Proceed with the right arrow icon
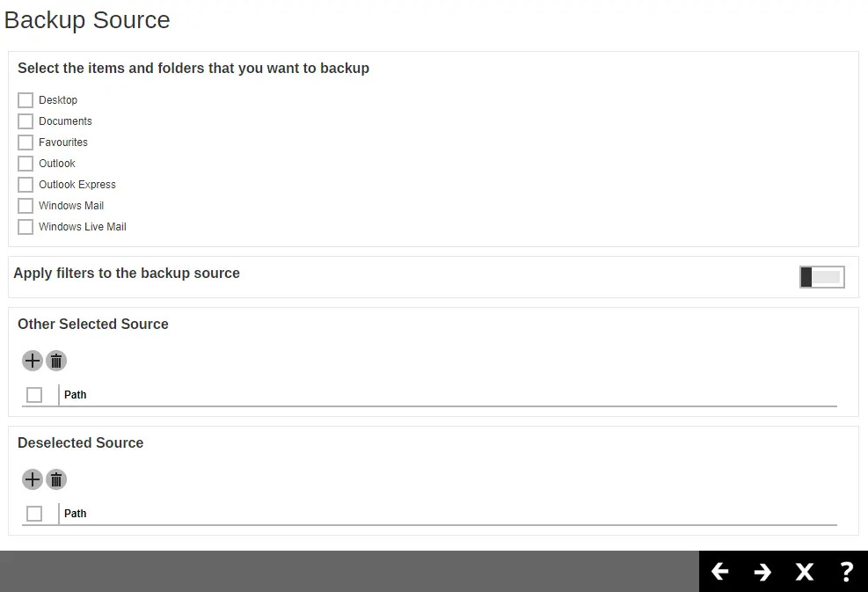Viewport: 868px width, 592px height. pyautogui.click(x=762, y=572)
